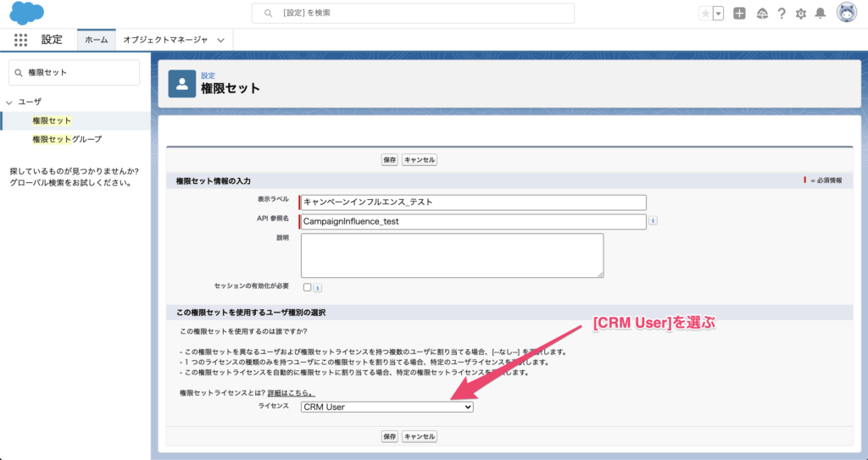This screenshot has width=868, height=460.
Task: Click the favorites star icon
Action: click(x=705, y=14)
